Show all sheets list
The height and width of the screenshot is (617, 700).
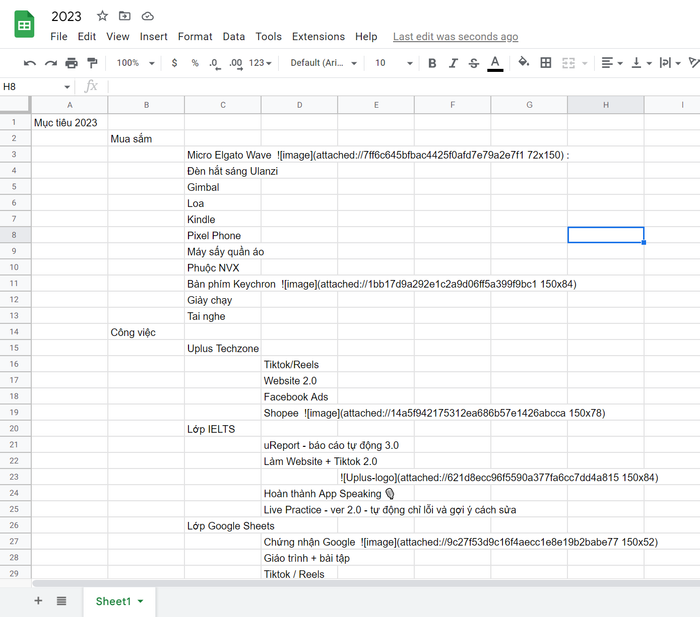point(62,601)
